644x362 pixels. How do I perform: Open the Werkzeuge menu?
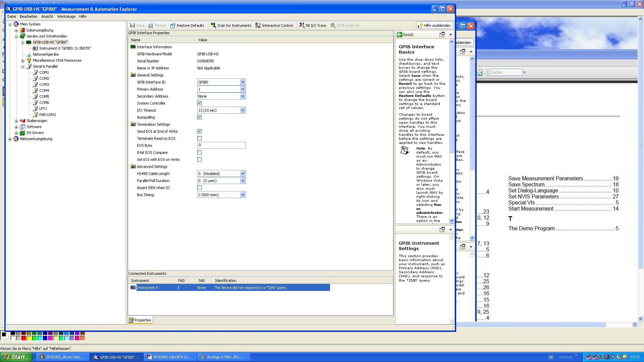click(66, 16)
